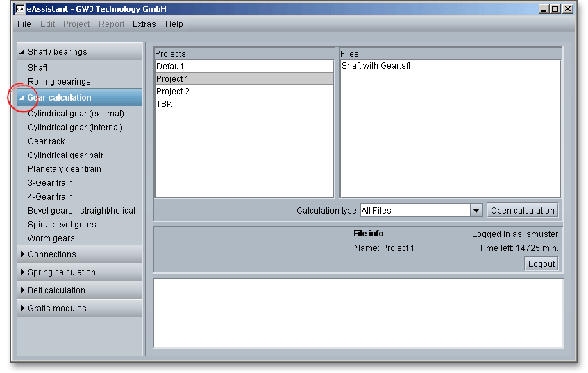The image size is (588, 373).
Task: Select the TBK project
Action: coord(165,104)
